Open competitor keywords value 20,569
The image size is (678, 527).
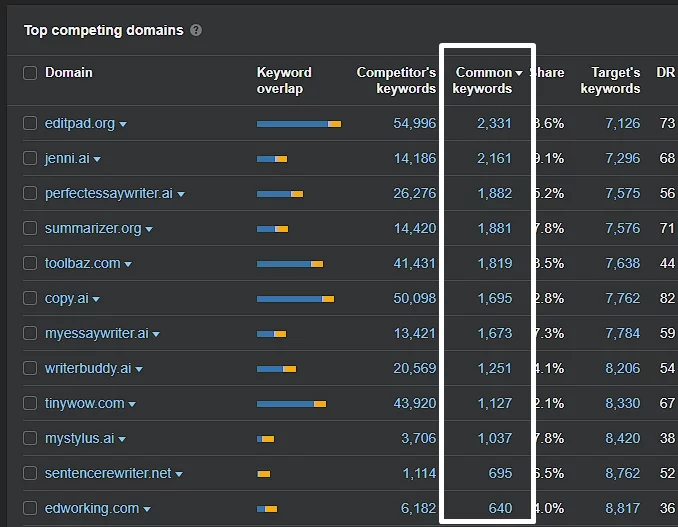(x=414, y=369)
